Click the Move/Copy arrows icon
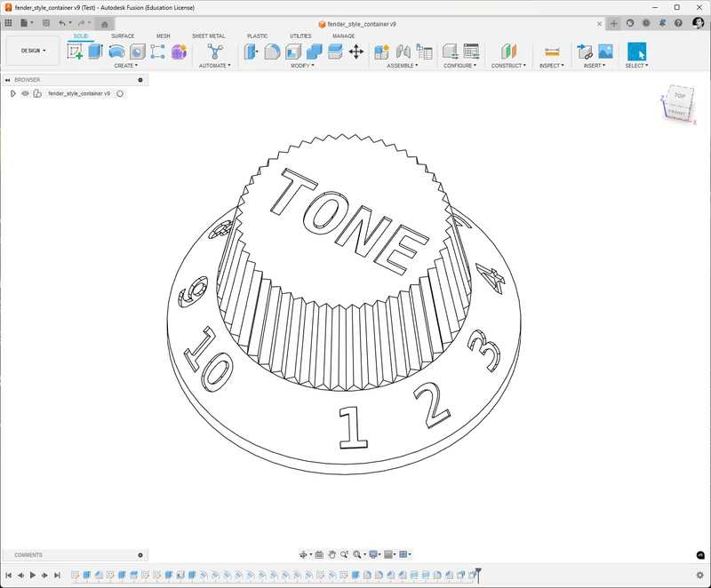 [356, 52]
